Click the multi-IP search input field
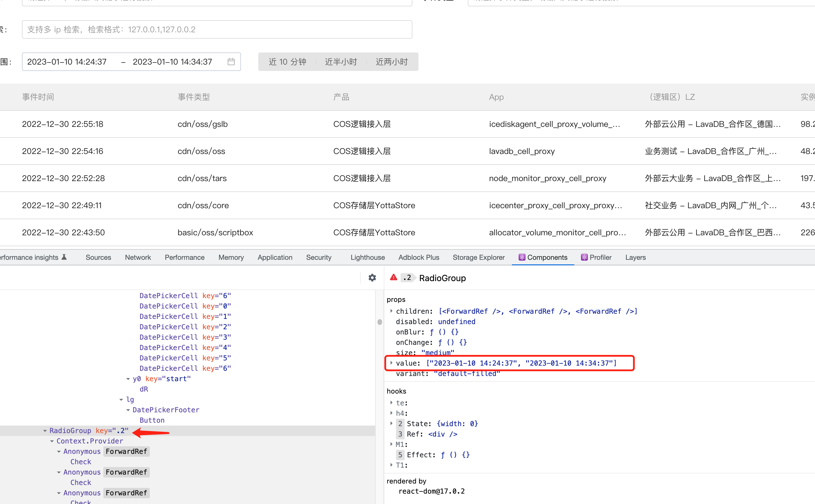Image resolution: width=815 pixels, height=504 pixels. click(217, 29)
